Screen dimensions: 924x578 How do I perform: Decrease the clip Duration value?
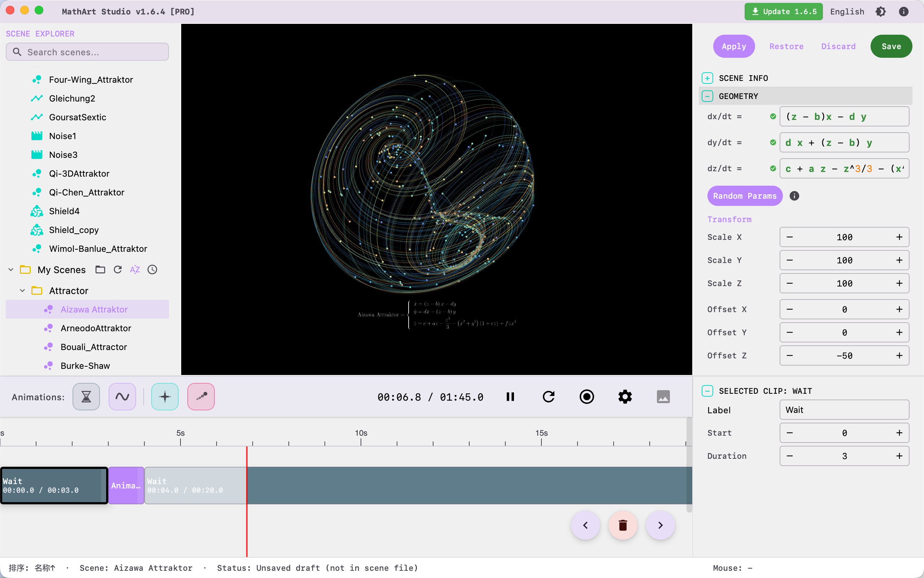coord(790,456)
